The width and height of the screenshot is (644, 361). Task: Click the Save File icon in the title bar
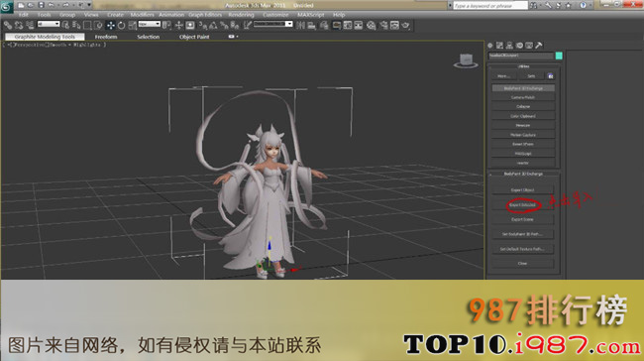point(41,5)
